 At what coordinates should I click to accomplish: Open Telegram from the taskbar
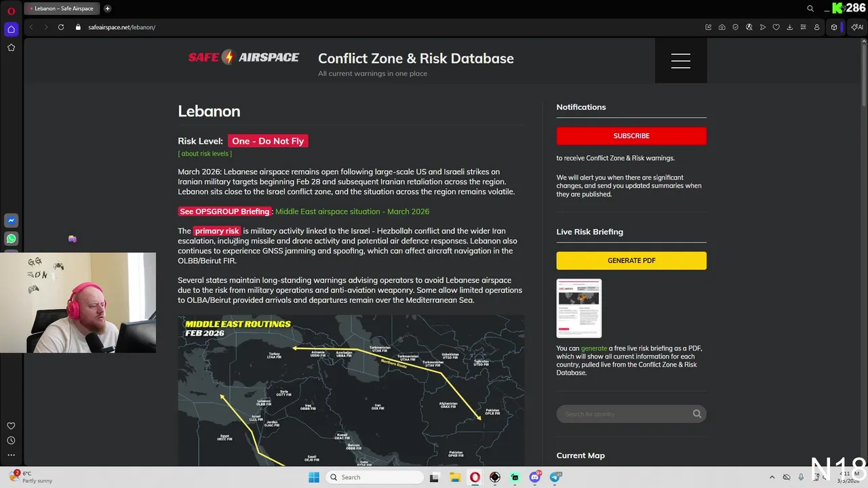pos(556,477)
